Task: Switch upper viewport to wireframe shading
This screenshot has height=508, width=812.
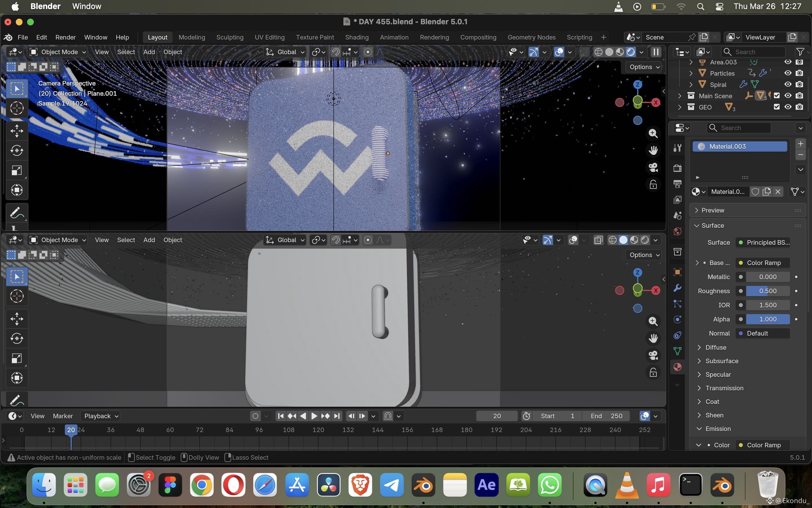Action: [x=598, y=52]
